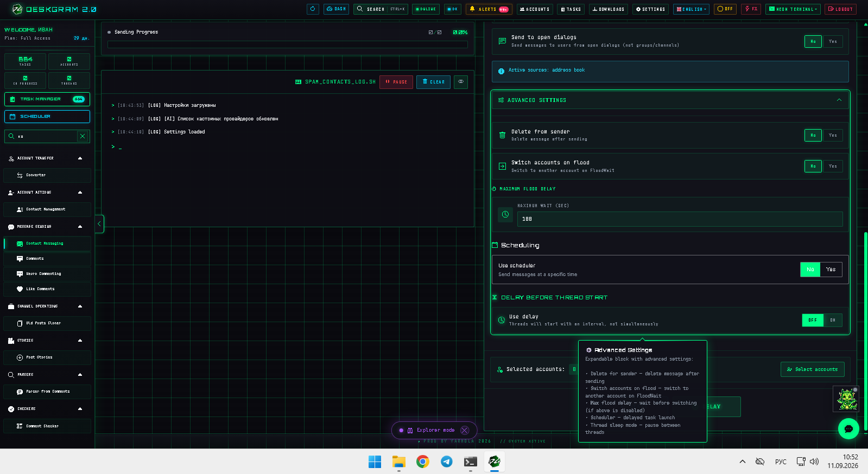Open the Dash page

pos(337,9)
